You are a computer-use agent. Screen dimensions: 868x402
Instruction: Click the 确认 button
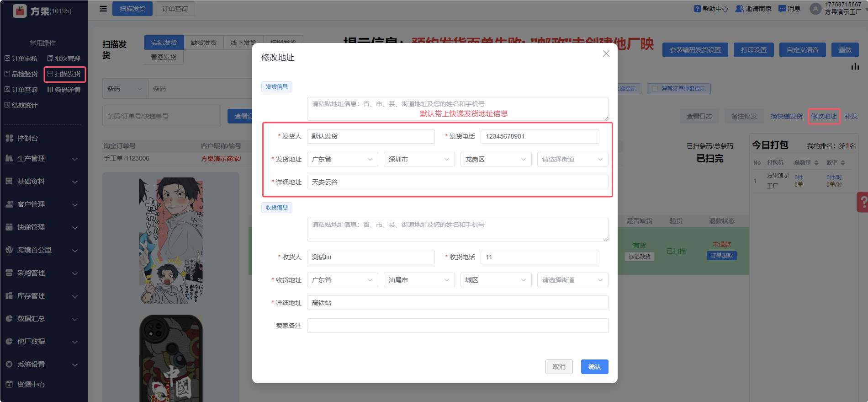[x=594, y=367]
